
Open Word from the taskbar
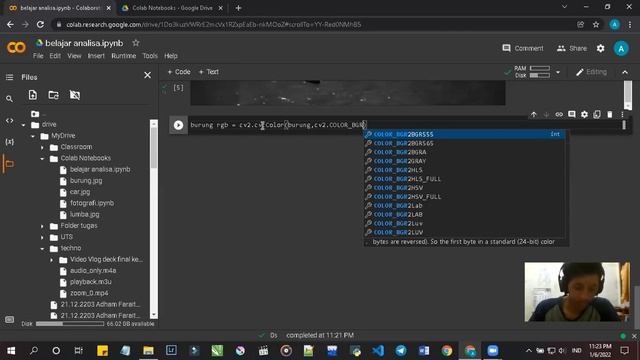tap(424, 351)
